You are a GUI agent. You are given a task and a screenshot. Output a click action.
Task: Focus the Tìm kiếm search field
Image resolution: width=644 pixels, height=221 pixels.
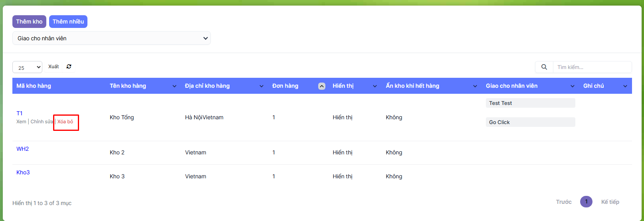tap(592, 67)
